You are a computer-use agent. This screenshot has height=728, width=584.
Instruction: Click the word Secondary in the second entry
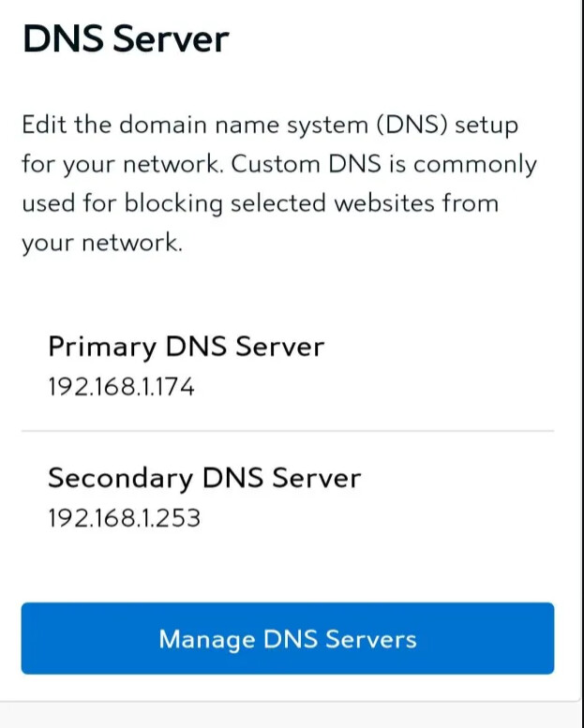(x=121, y=478)
